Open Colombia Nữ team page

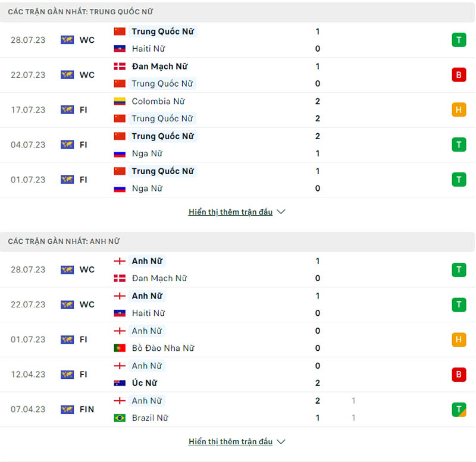click(x=158, y=102)
